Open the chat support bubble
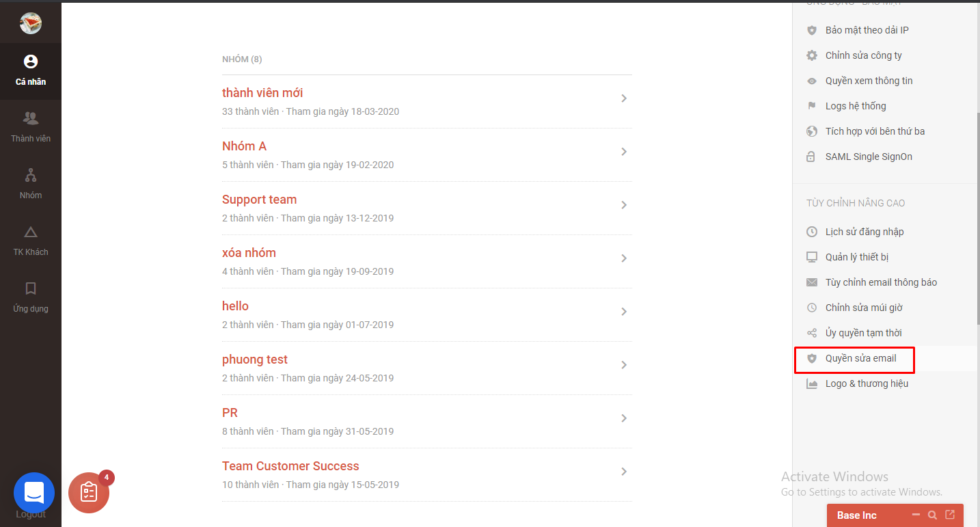Viewport: 980px width, 527px height. (34, 493)
